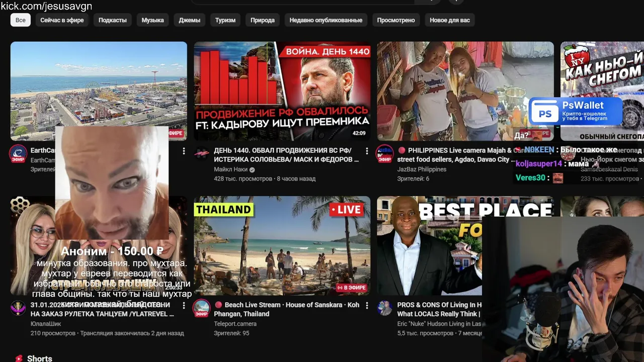Open the JazBaz Philippines channel avatar

pos(385,154)
